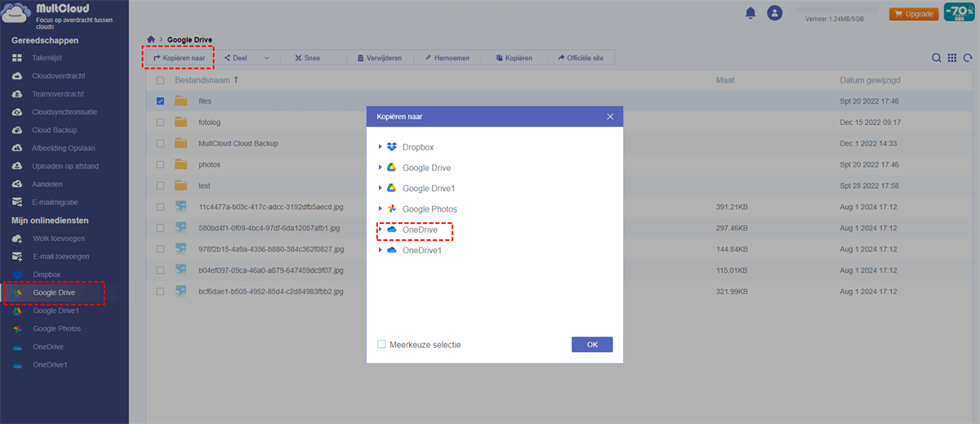The image size is (980, 424).
Task: Select Google Photos in sidebar
Action: (56, 328)
